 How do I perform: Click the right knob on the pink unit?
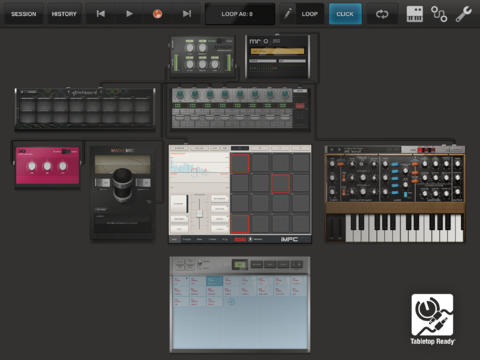63,166
